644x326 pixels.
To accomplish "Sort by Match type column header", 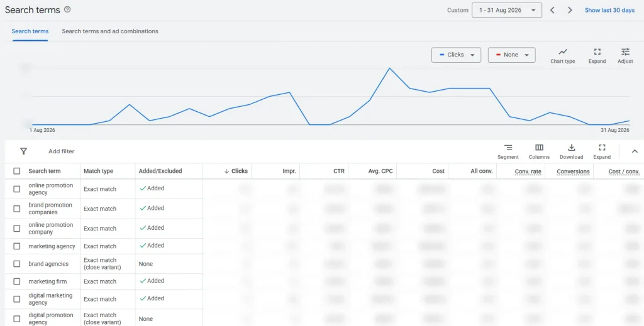I will pos(98,171).
